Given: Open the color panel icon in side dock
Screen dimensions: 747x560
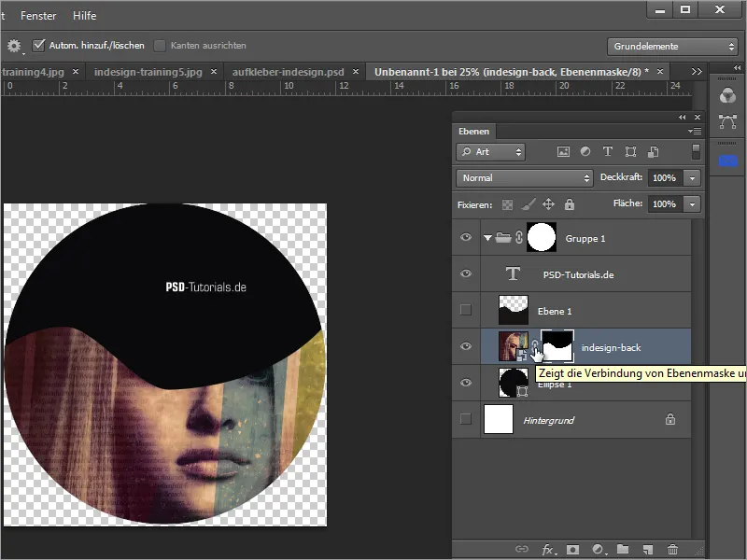Looking at the screenshot, I should tap(727, 96).
